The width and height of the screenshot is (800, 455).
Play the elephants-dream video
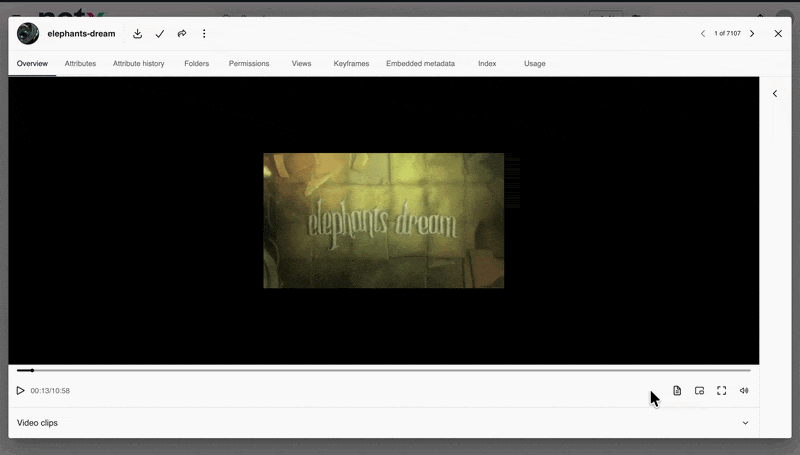20,390
